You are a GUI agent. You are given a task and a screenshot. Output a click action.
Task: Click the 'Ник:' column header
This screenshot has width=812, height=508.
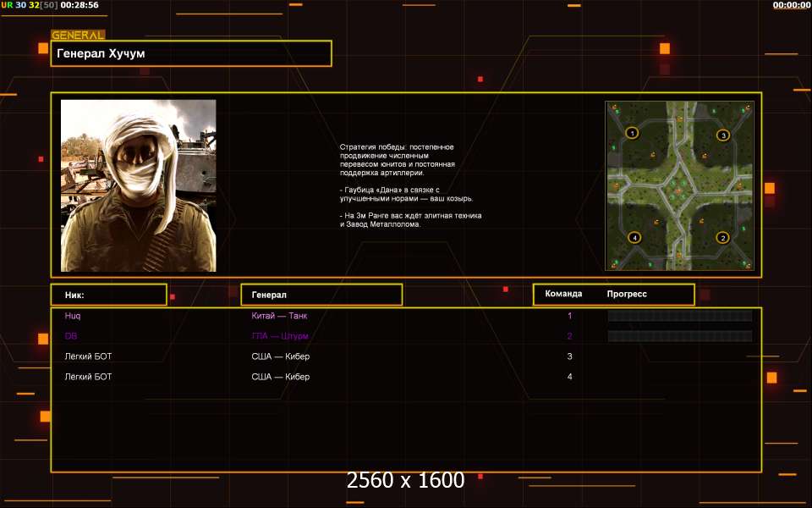point(109,295)
